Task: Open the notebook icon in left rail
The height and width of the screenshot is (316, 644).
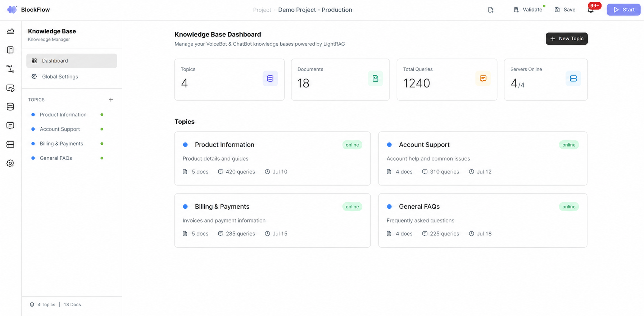Action: click(10, 50)
